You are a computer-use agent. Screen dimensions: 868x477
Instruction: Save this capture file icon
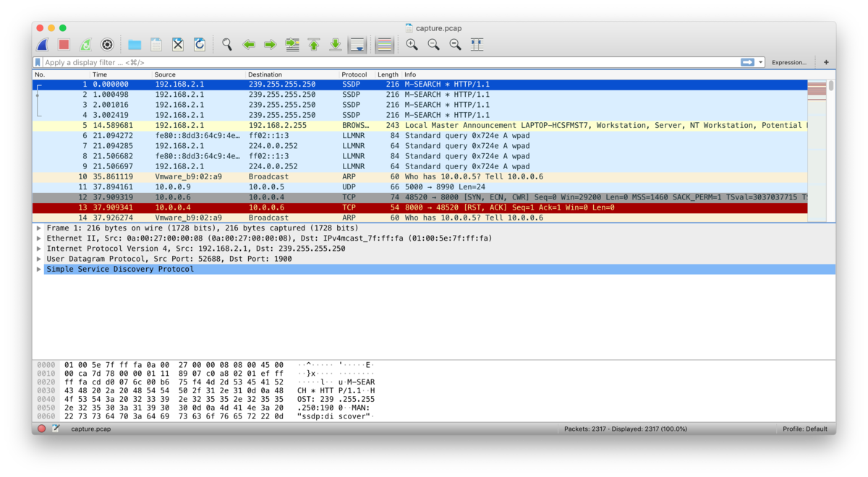156,45
